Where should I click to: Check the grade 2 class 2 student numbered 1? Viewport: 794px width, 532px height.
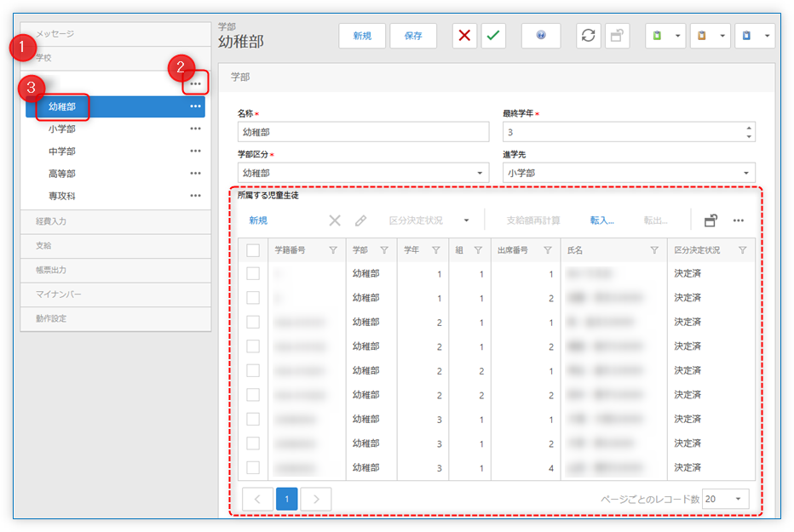point(253,370)
